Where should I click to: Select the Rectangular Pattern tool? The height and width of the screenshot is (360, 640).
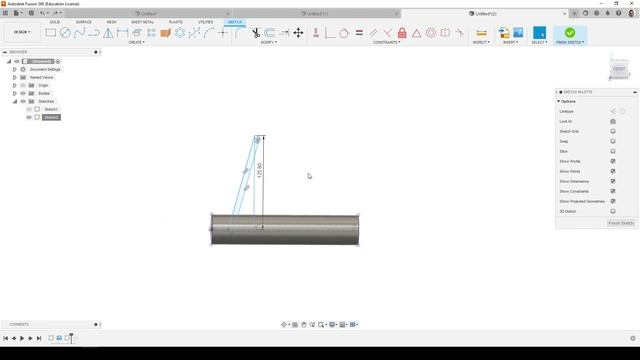[x=151, y=33]
